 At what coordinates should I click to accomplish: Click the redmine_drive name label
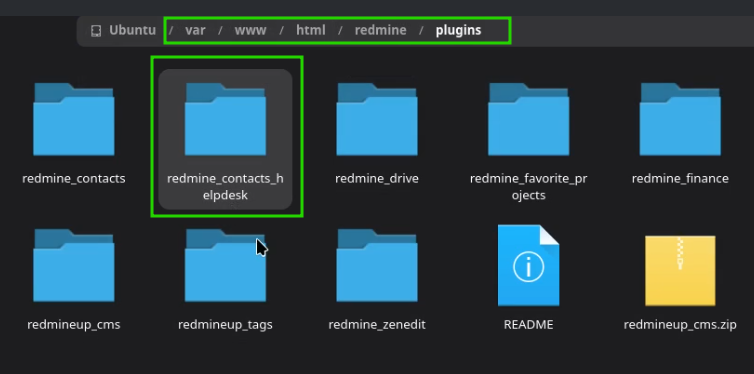click(x=377, y=178)
